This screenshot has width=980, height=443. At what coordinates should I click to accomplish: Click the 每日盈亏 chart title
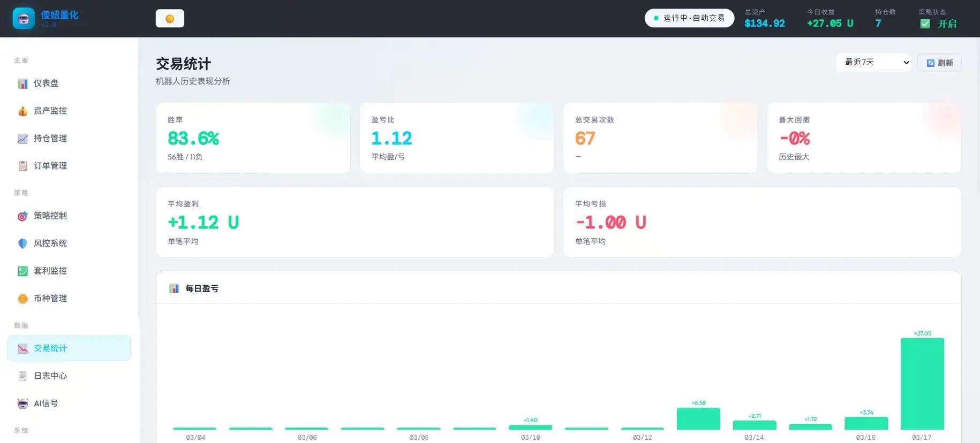point(202,288)
